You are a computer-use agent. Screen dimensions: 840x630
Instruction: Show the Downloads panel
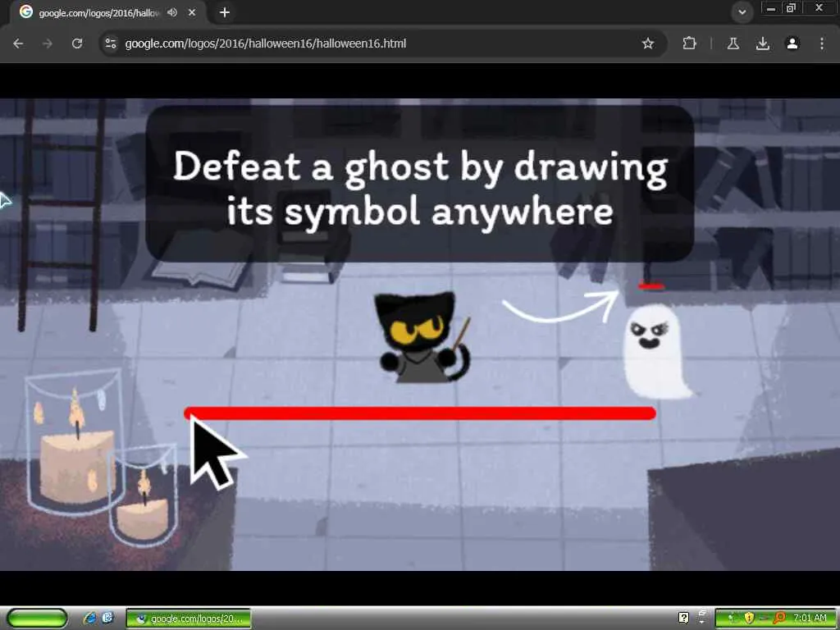(x=763, y=43)
